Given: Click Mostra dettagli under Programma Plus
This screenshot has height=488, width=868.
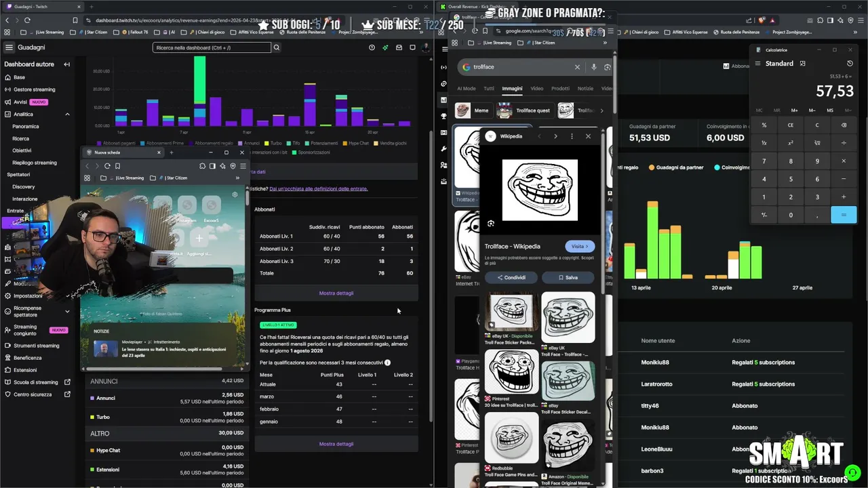Looking at the screenshot, I should (x=336, y=444).
